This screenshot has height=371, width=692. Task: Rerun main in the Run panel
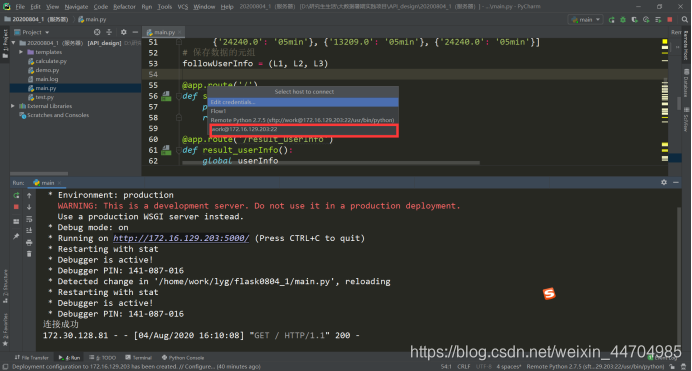(16, 195)
